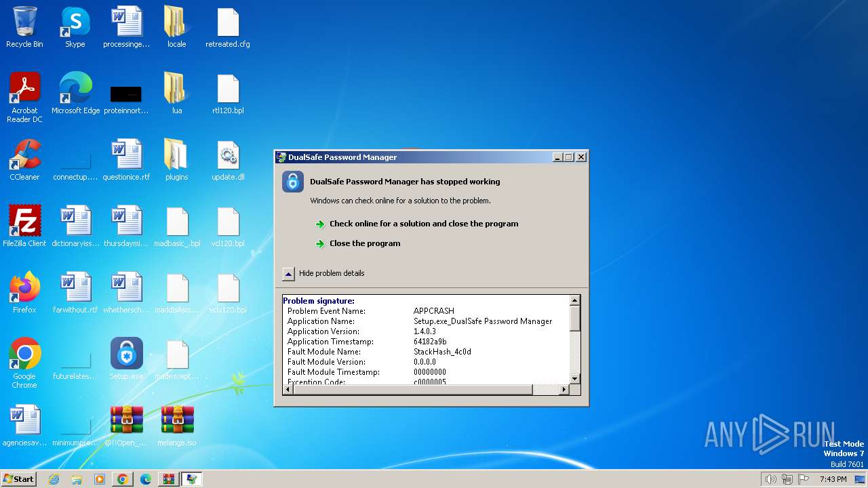Click the Hide problem details label
This screenshot has height=488, width=868.
click(x=332, y=273)
